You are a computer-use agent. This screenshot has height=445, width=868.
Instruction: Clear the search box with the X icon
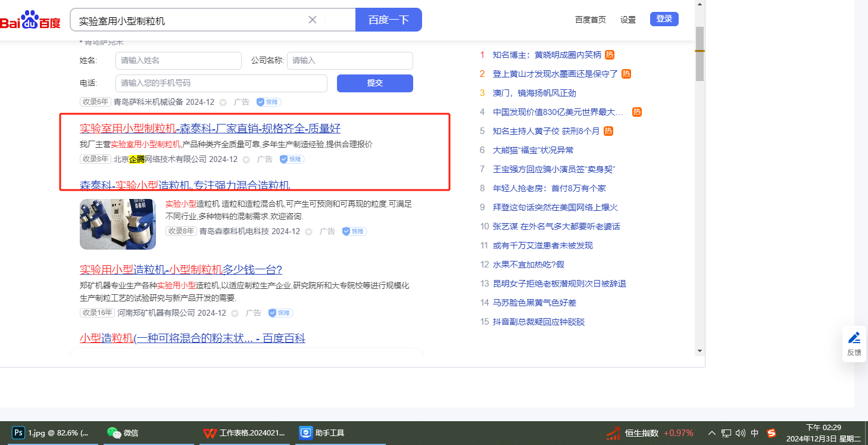[313, 20]
